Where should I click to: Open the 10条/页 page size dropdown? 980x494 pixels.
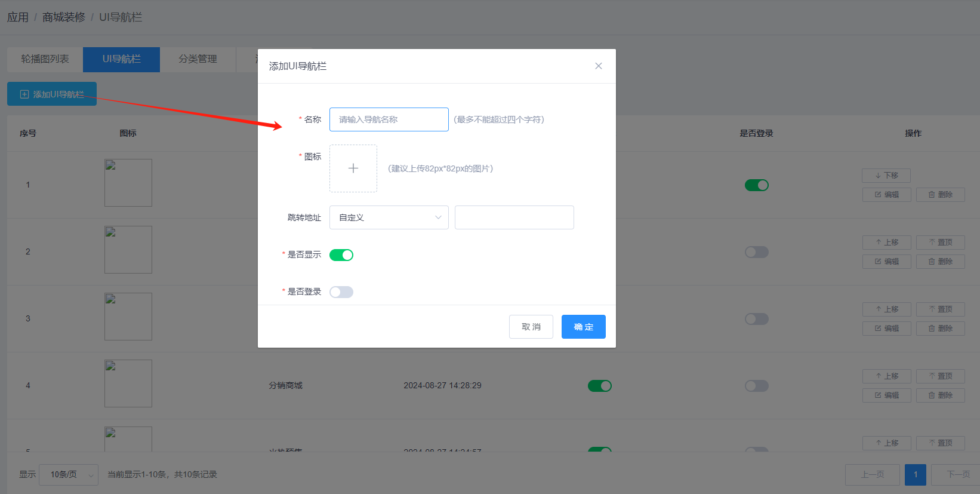69,475
